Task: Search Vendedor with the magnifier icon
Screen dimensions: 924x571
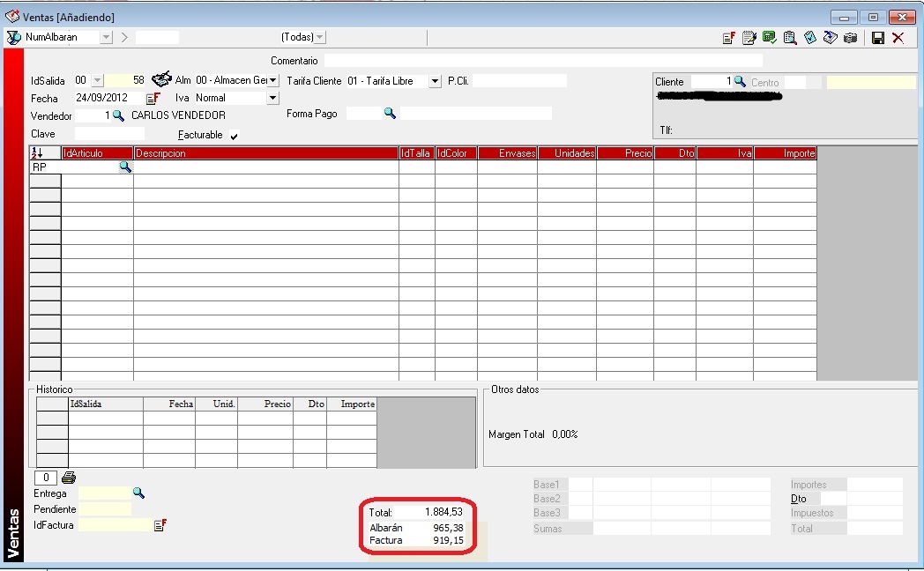Action: point(118,116)
